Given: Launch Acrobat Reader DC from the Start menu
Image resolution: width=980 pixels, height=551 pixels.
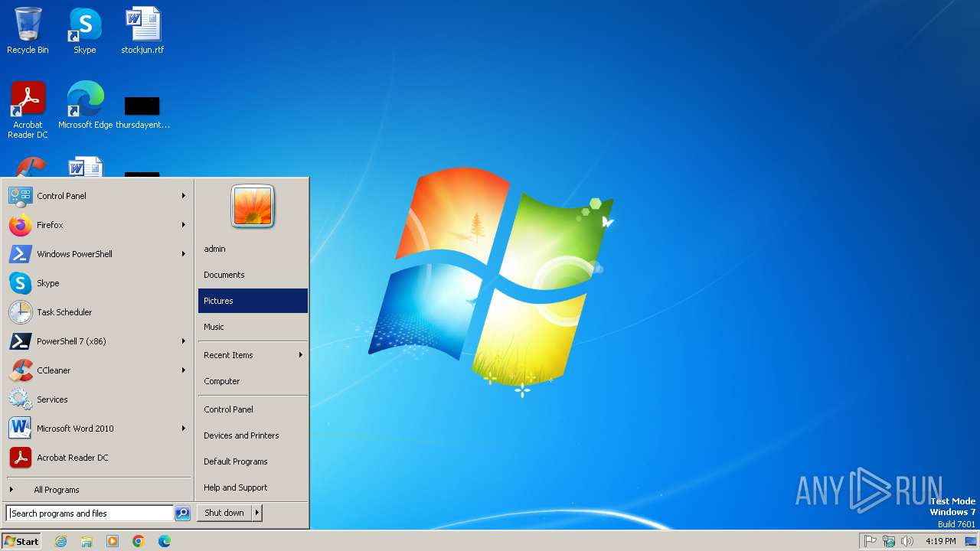Looking at the screenshot, I should pos(98,458).
